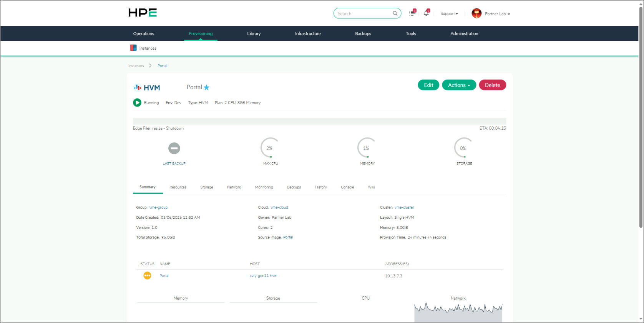Click the resize progress bar
The image size is (644, 323).
[x=319, y=121]
